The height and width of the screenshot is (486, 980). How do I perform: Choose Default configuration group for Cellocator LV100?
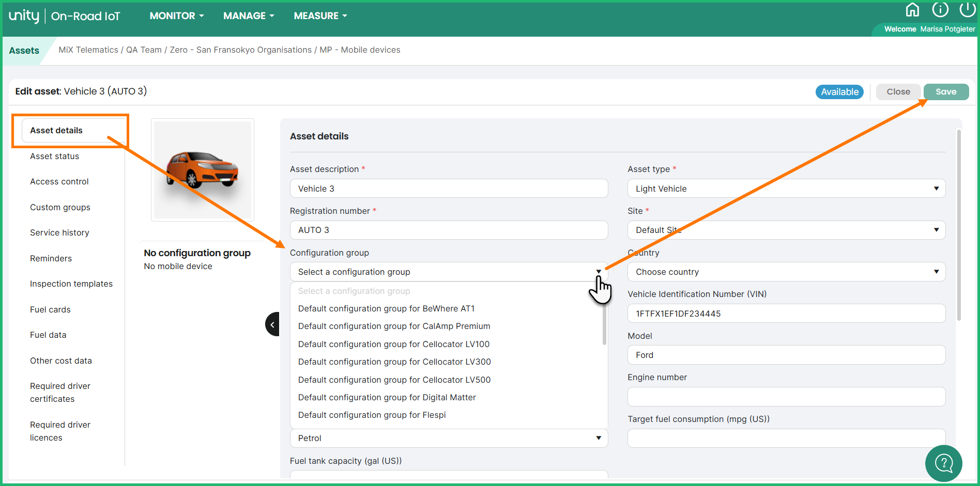[394, 344]
